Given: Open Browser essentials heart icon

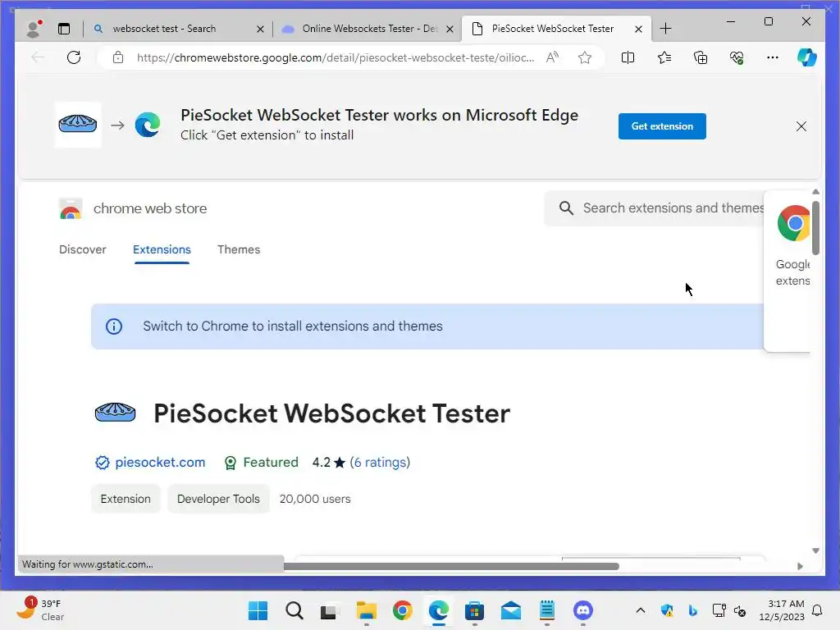Looking at the screenshot, I should pos(737,57).
